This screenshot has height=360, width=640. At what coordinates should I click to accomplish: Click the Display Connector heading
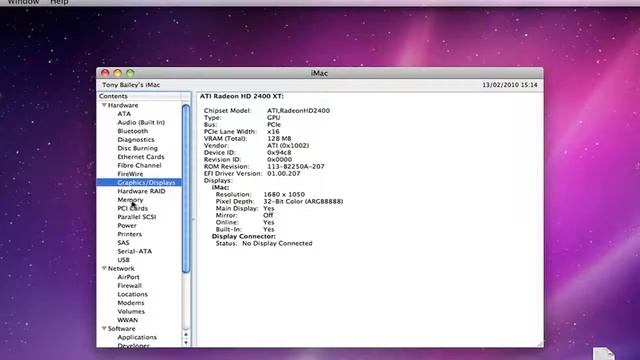(x=244, y=236)
